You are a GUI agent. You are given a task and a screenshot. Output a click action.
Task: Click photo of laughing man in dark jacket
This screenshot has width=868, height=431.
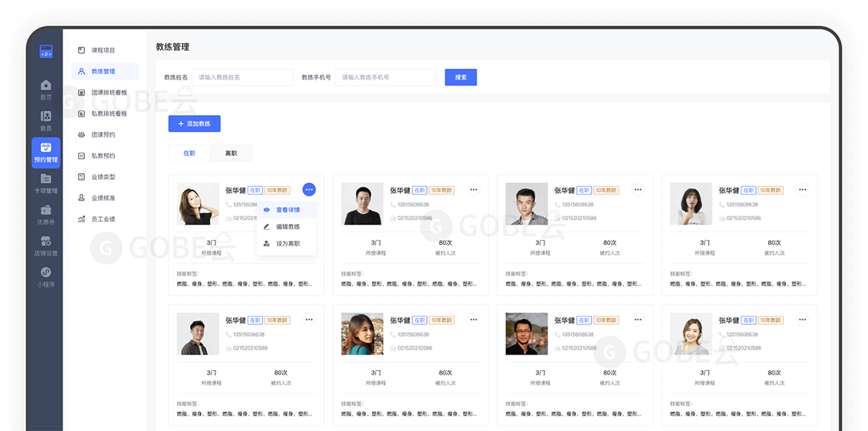coord(198,334)
